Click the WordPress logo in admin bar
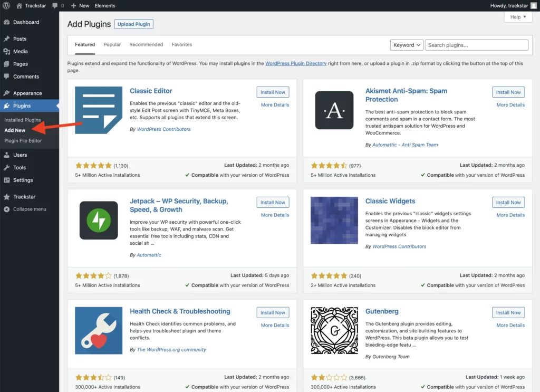This screenshot has width=540, height=392. pos(6,5)
